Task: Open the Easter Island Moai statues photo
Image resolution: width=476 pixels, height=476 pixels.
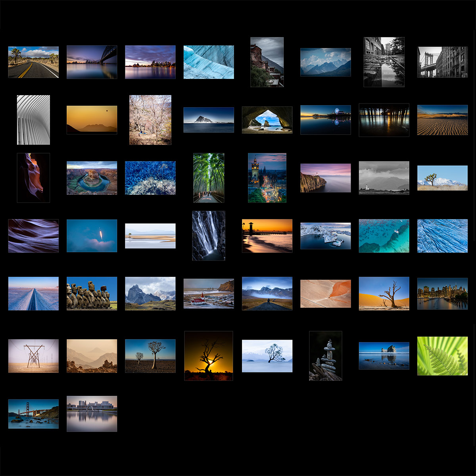Action: click(92, 294)
